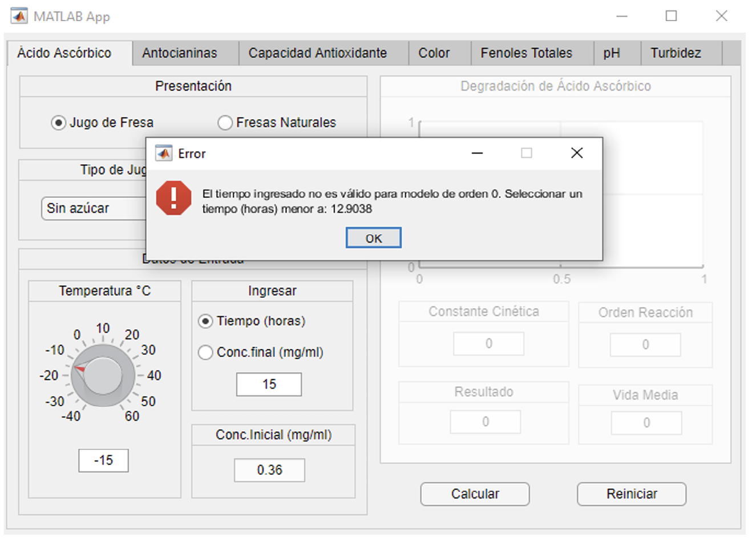
Task: Switch to Capacidad Antioxidante tab
Action: (x=317, y=53)
